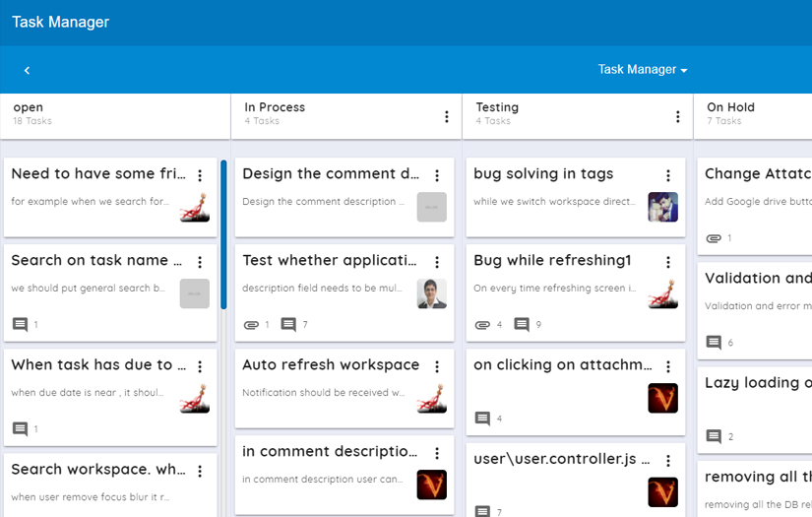Click comment icon on 'Test whether applicati...' card
Viewport: 812px width, 517px height.
coord(288,325)
